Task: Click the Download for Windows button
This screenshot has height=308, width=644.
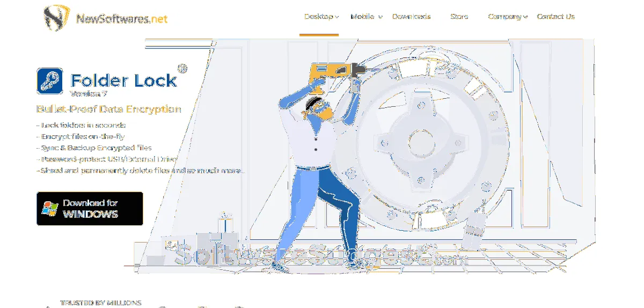Action: (90, 208)
